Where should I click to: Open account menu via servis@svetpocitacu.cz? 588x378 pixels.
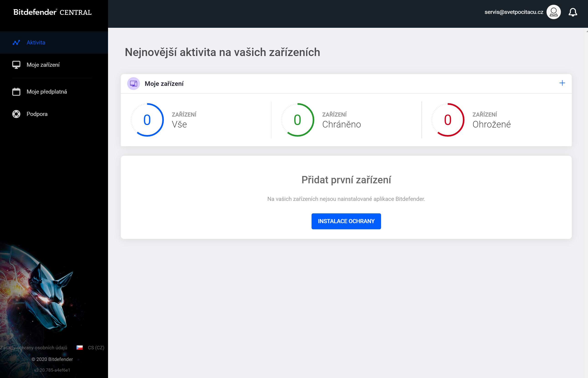point(513,12)
